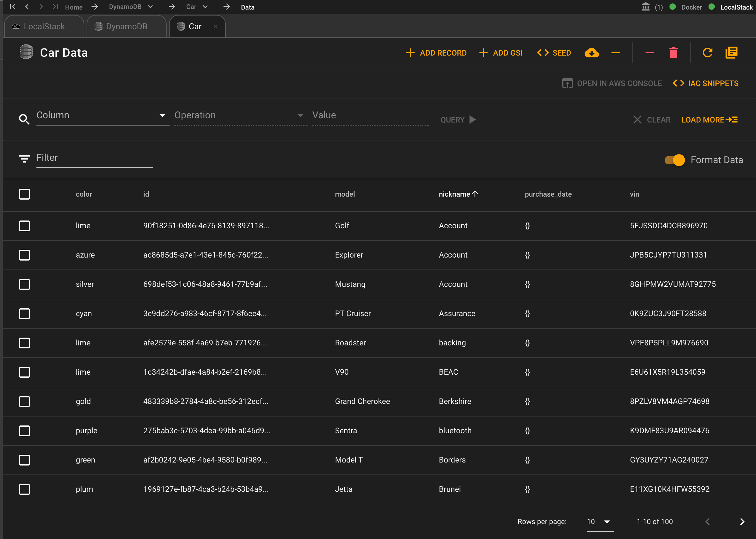This screenshot has height=539, width=756.
Task: Open the bank-building status icon
Action: 646,7
